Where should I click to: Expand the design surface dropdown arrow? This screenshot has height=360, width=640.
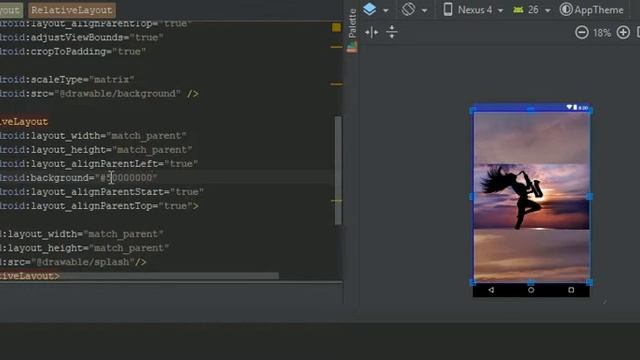click(385, 11)
